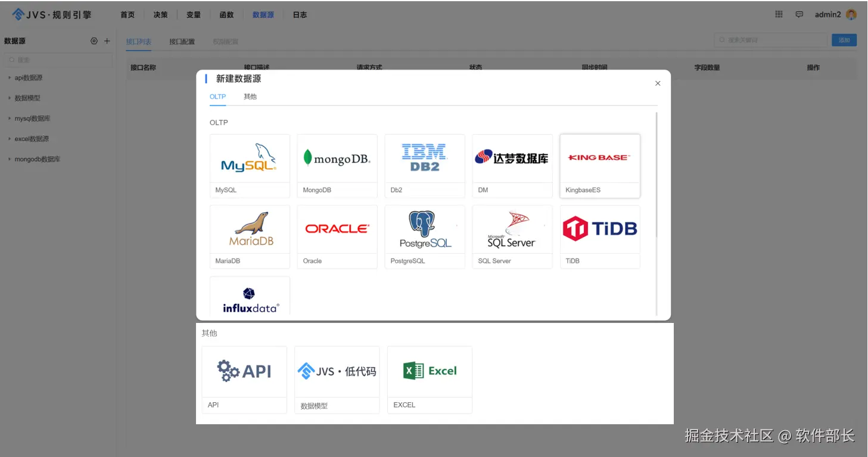The height and width of the screenshot is (457, 868).
Task: Open the 函数 menu
Action: 226,15
